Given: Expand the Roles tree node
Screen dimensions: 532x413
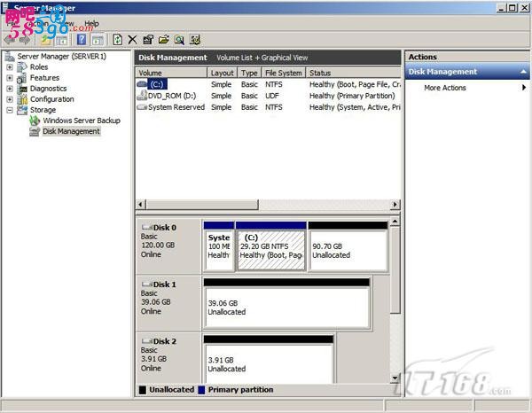Looking at the screenshot, I should (x=10, y=67).
